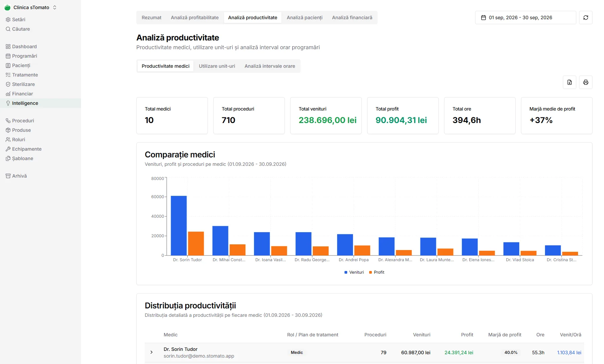Screen dimensions: 604x364
Task: Open the Analiză financiară tab
Action: (x=352, y=18)
